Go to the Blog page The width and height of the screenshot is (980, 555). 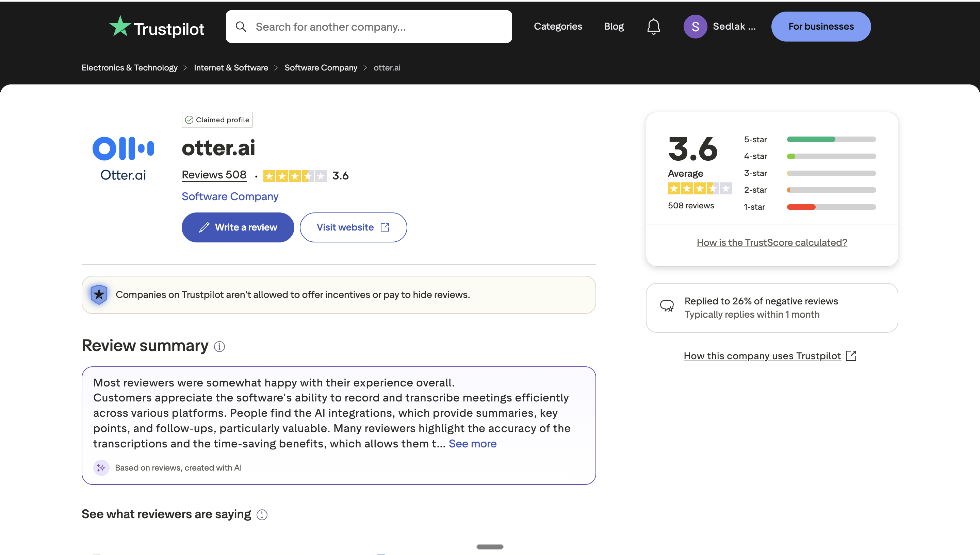(614, 27)
